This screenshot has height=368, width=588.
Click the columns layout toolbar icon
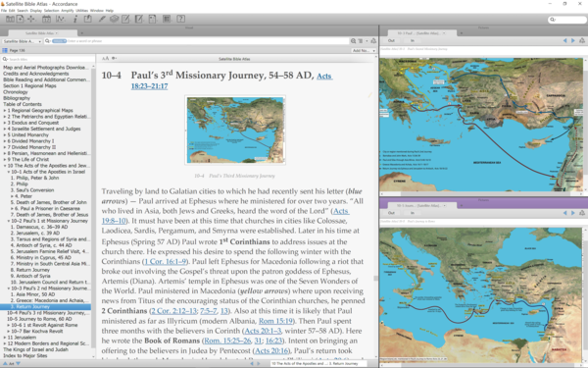tap(167, 19)
